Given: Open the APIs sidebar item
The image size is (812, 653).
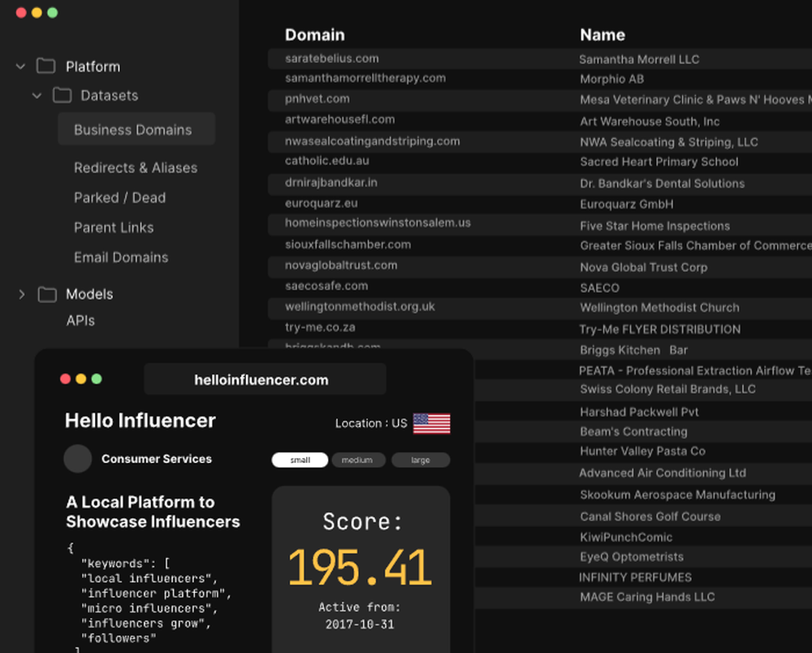Looking at the screenshot, I should (80, 321).
